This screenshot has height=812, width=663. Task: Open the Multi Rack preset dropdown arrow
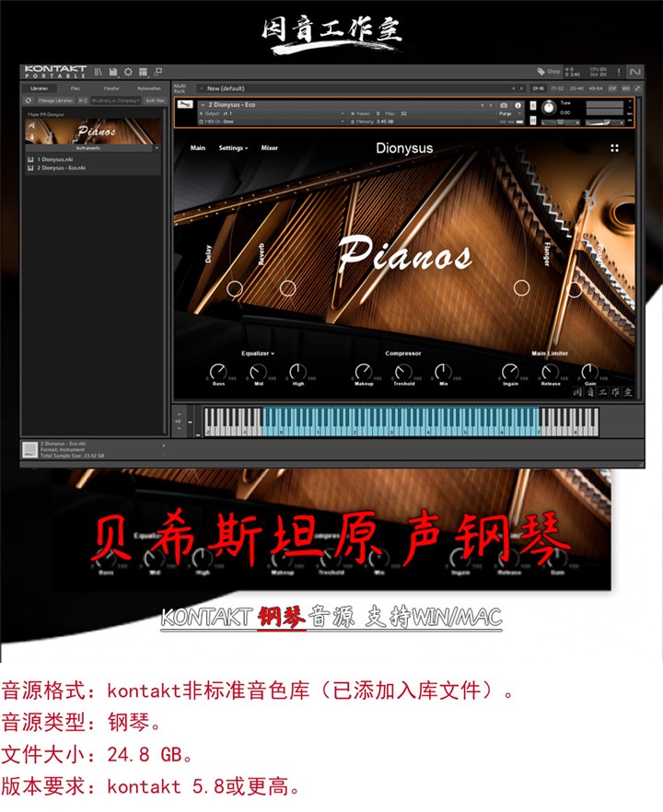pos(202,88)
